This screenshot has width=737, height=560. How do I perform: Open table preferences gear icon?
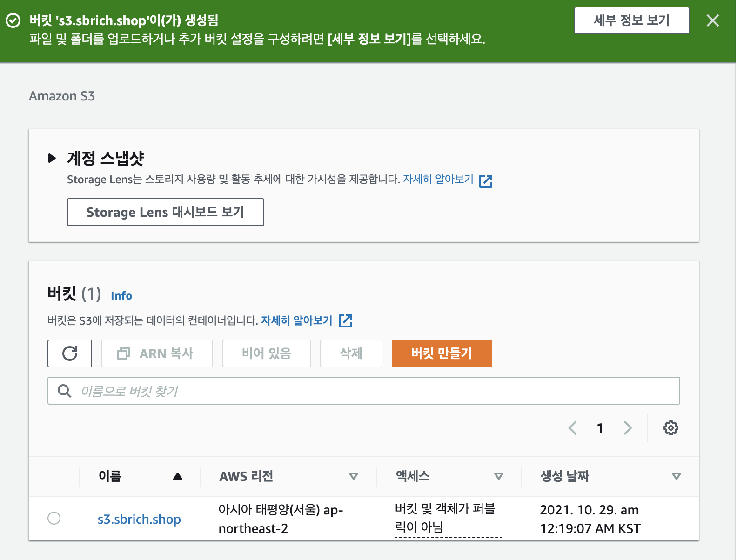click(x=670, y=428)
